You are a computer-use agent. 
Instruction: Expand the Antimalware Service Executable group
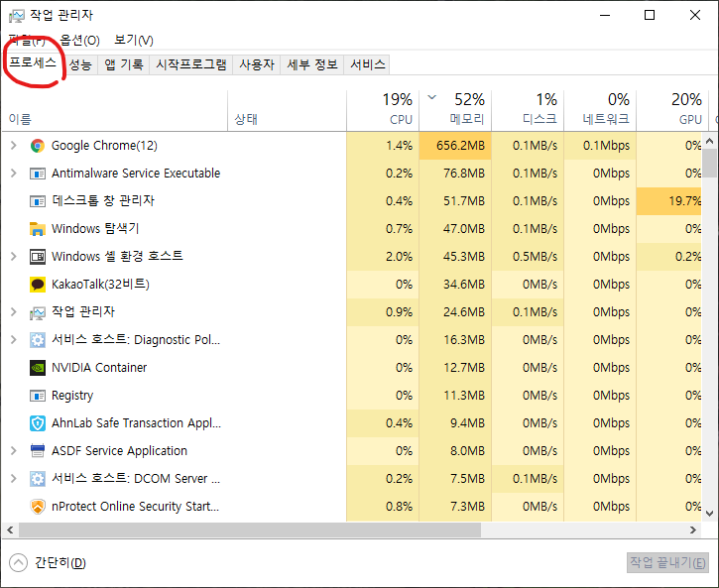click(x=14, y=174)
